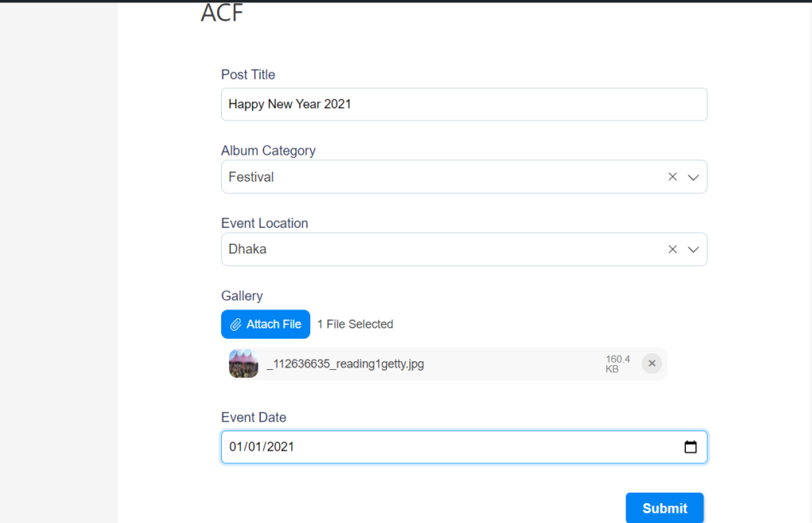Click the chevron on Album Category field
Image resolution: width=812 pixels, height=523 pixels.
(x=693, y=176)
